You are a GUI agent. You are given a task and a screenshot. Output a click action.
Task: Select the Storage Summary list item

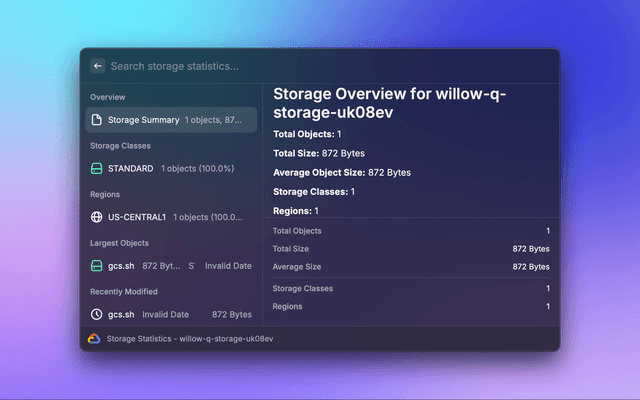[171, 120]
